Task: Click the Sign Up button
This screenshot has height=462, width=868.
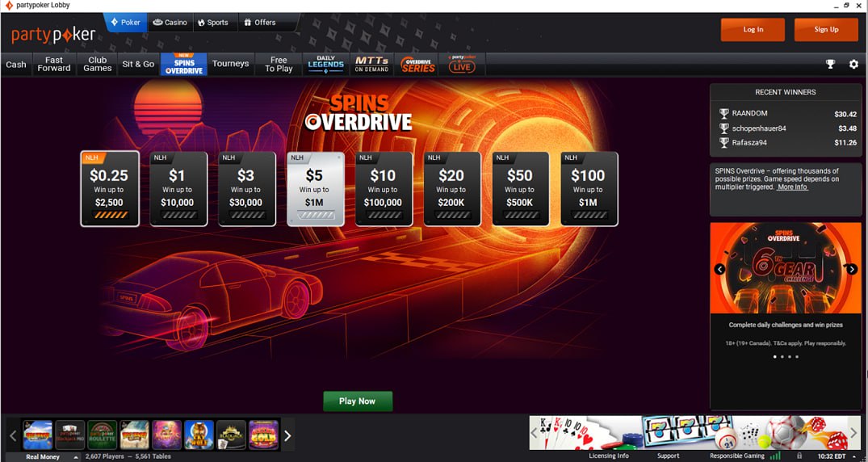Action: [827, 30]
